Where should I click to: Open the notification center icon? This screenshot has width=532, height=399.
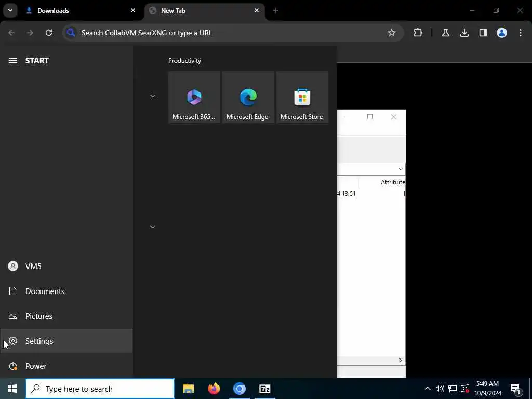point(515,389)
